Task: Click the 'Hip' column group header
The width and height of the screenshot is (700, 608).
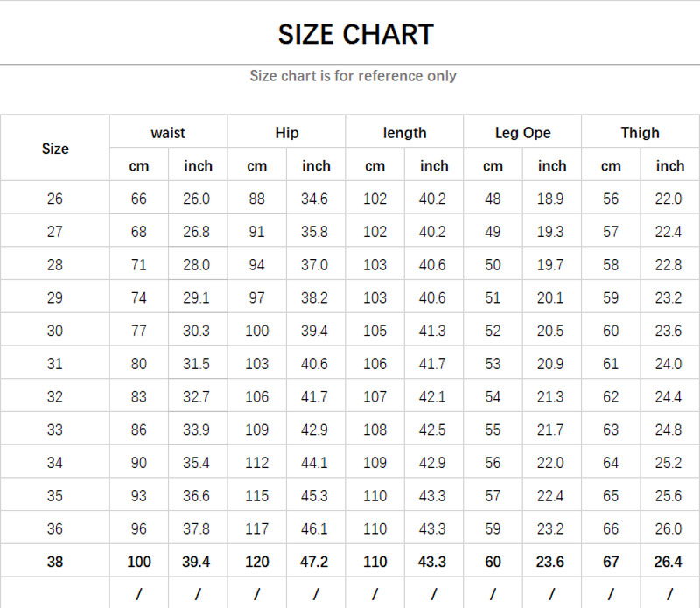Action: click(x=286, y=133)
